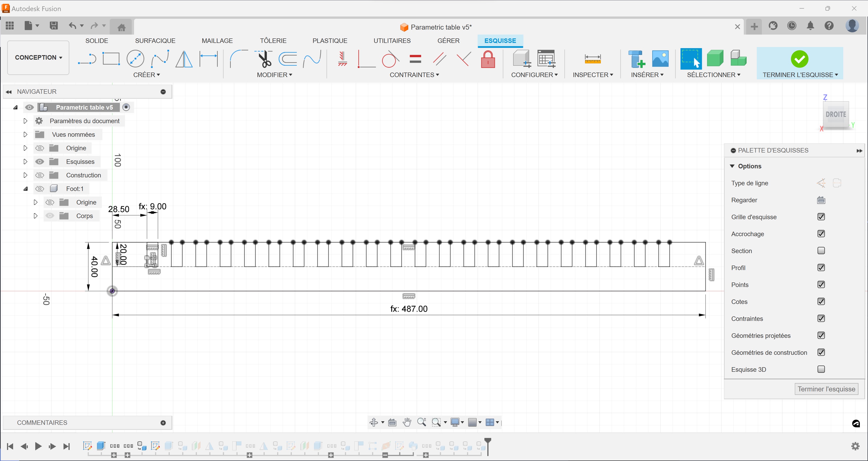Select the Spline tool in Créer
Screen dimensions: 868x461
[160, 59]
